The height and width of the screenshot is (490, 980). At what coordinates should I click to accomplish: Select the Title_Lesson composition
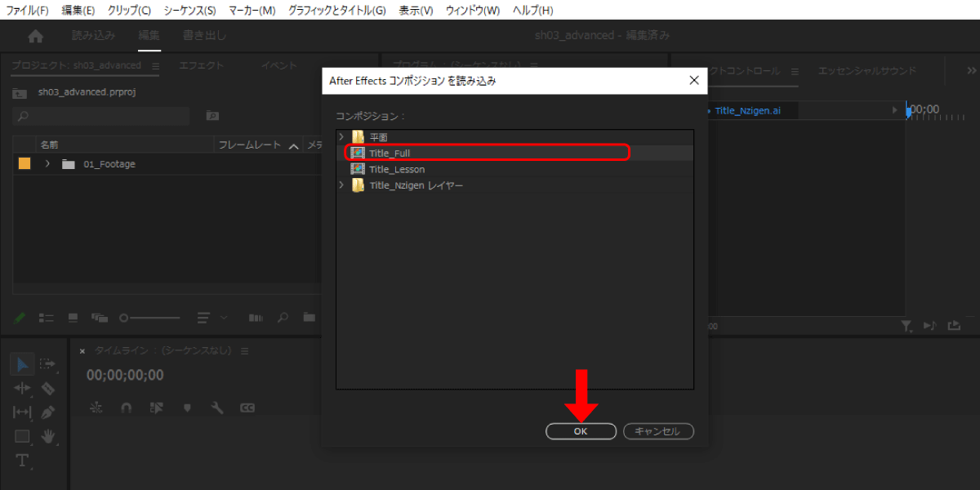tap(514, 169)
